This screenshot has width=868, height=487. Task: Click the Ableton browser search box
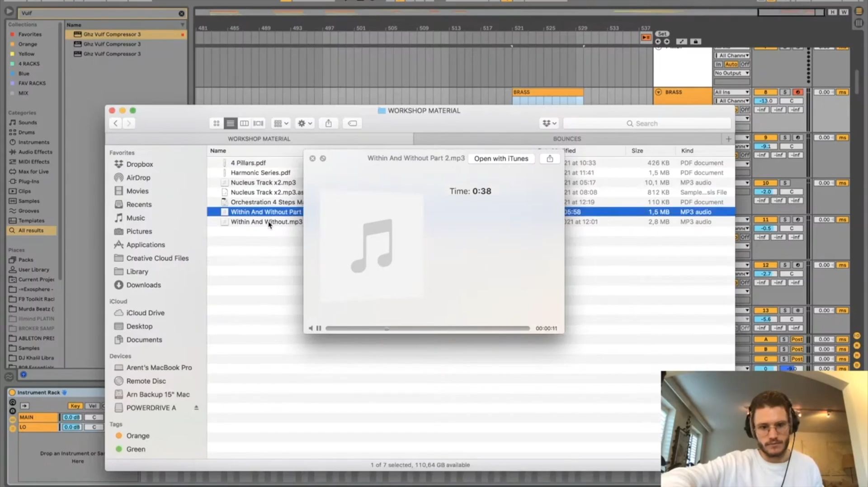99,14
